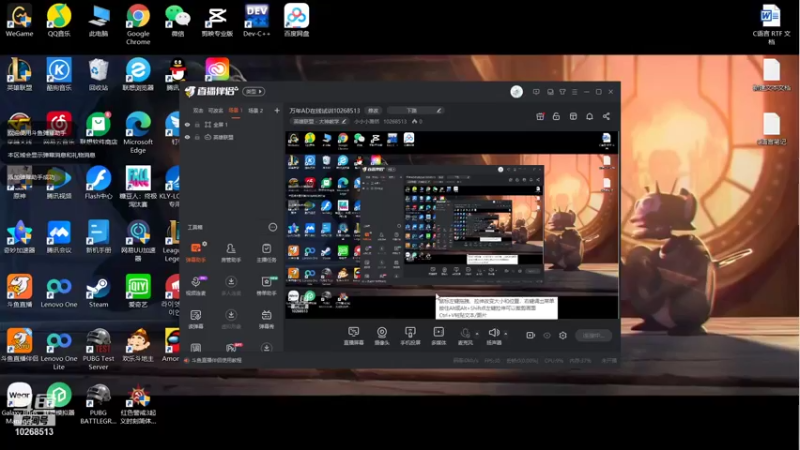Click the bell notification icon
This screenshot has width=800, height=450.
coord(589,116)
